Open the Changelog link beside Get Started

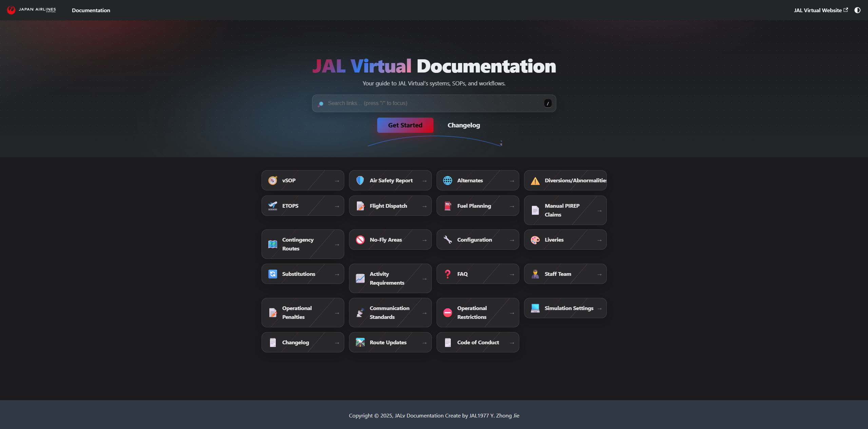click(x=463, y=125)
